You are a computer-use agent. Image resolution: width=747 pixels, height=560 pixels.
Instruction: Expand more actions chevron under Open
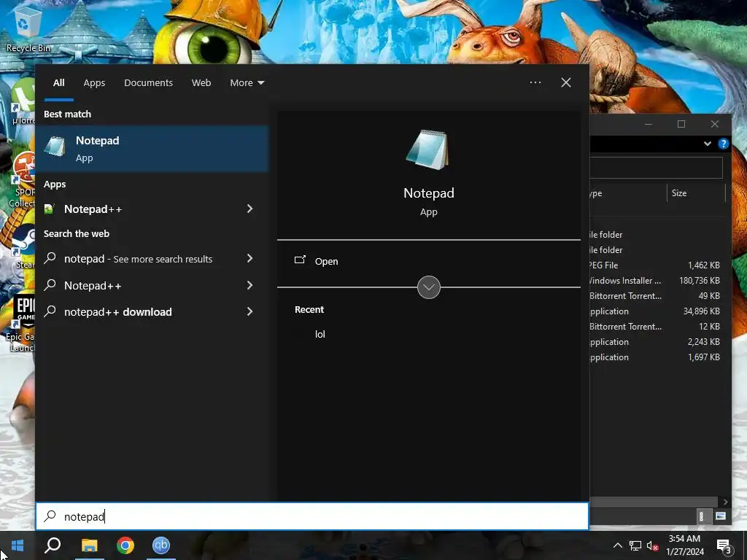(x=428, y=287)
